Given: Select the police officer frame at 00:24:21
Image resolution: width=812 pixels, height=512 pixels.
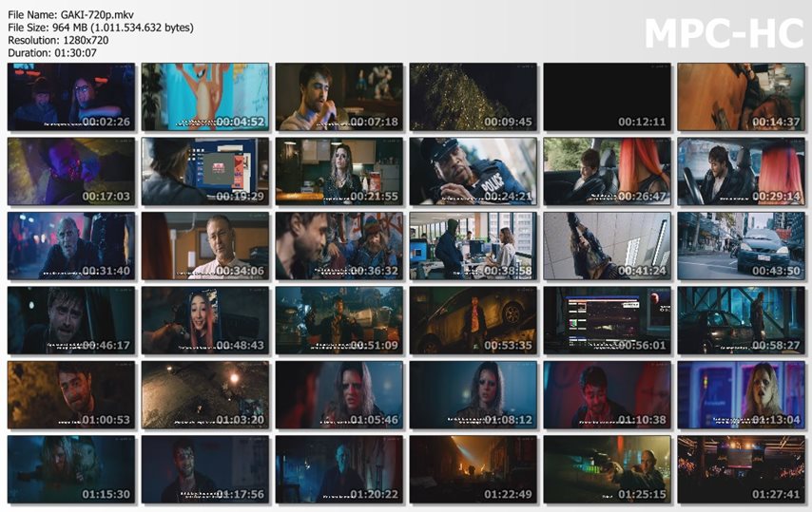Looking at the screenshot, I should point(474,171).
